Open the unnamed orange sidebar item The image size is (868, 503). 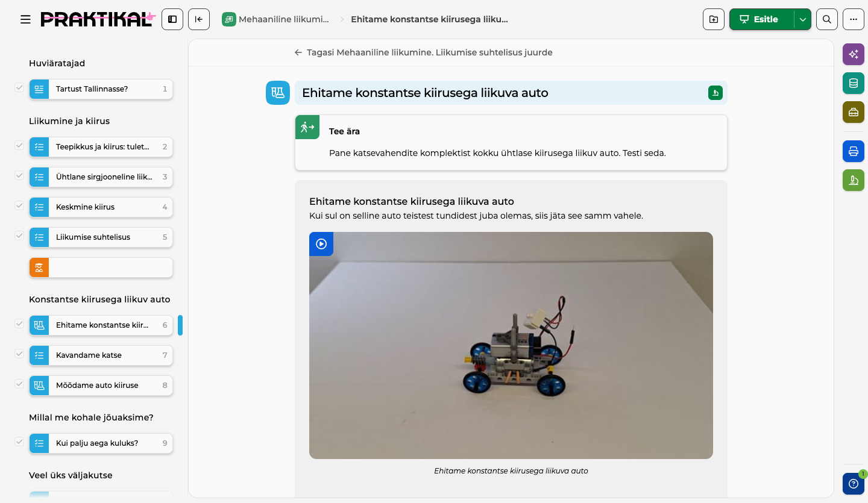pyautogui.click(x=101, y=267)
